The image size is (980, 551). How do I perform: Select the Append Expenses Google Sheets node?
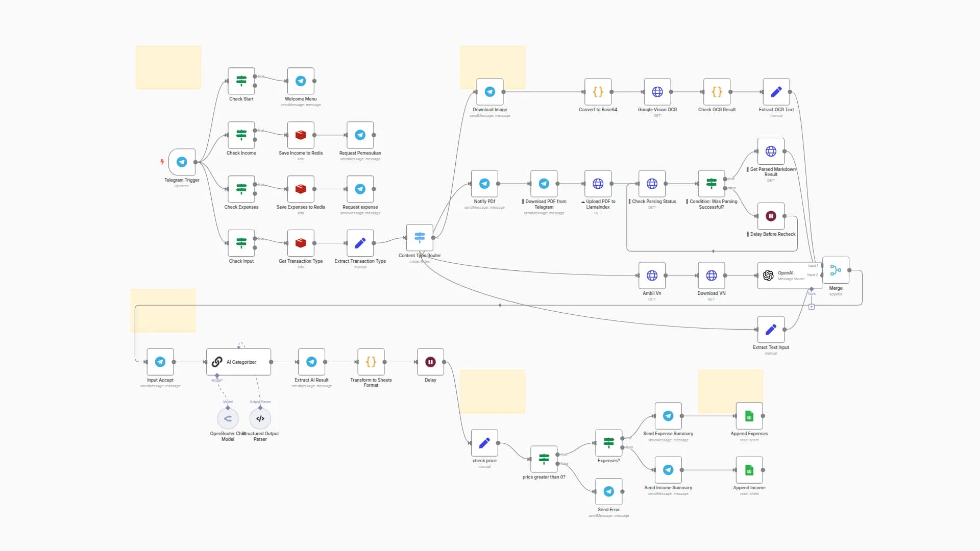(x=749, y=416)
